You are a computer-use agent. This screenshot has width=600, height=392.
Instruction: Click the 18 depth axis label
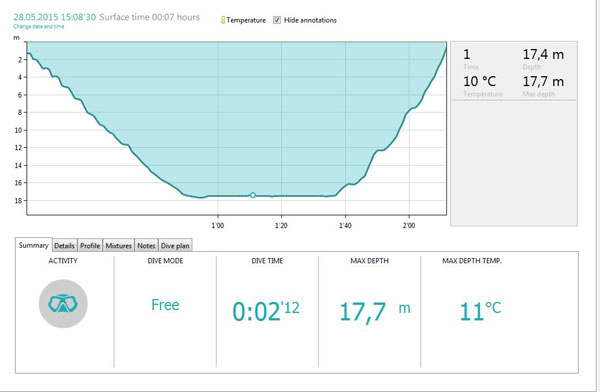point(18,201)
